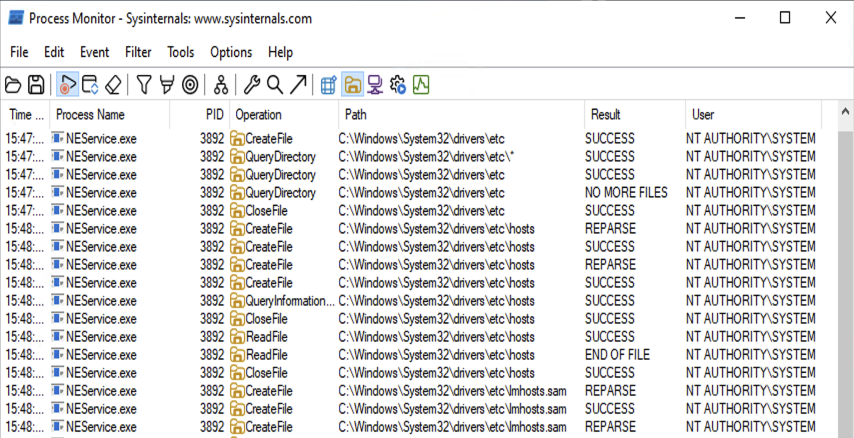This screenshot has width=854, height=438.
Task: Open the Filter funnel icon
Action: [144, 85]
